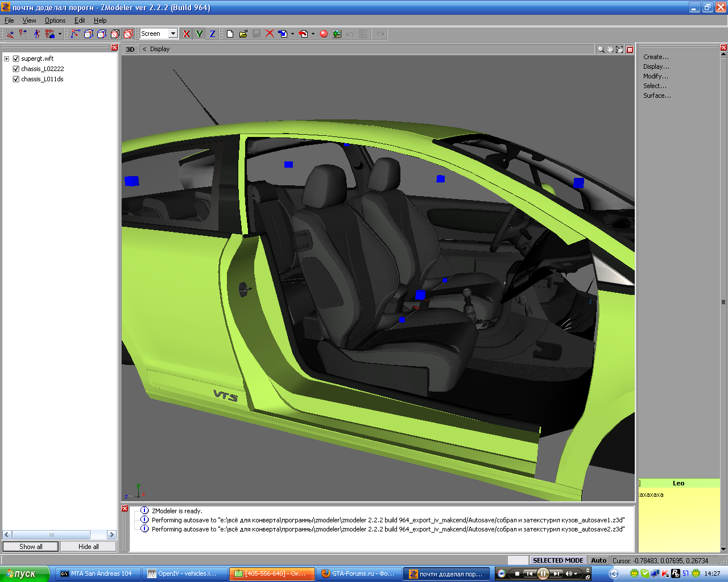728x582 pixels.
Task: Expand the supergt.wft tree node
Action: click(6, 59)
